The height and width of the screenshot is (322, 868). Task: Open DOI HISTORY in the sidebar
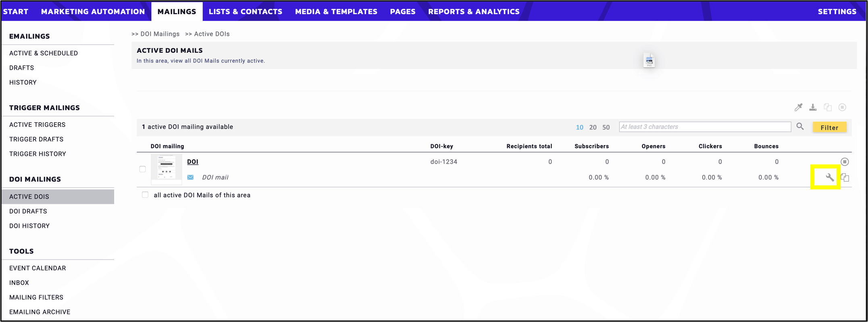(x=29, y=226)
